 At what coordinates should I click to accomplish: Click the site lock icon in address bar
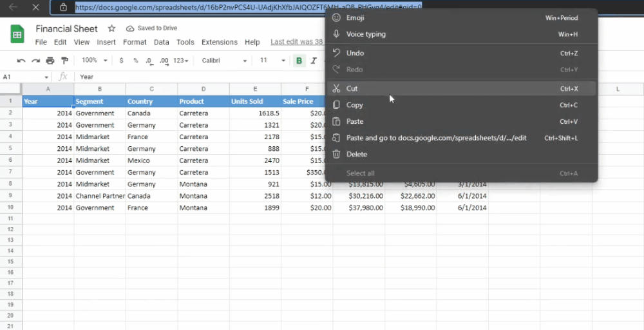pyautogui.click(x=63, y=7)
